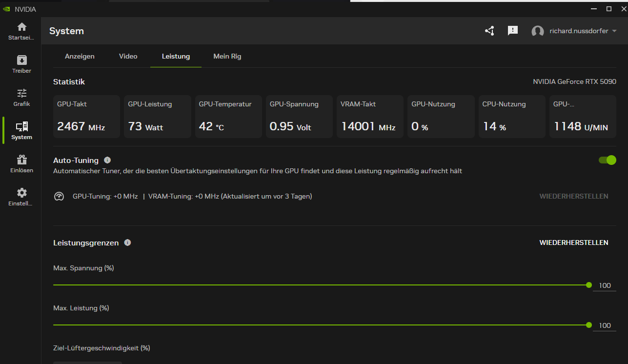Click the VRAM-Takt 14001 MHz card

pos(370,117)
